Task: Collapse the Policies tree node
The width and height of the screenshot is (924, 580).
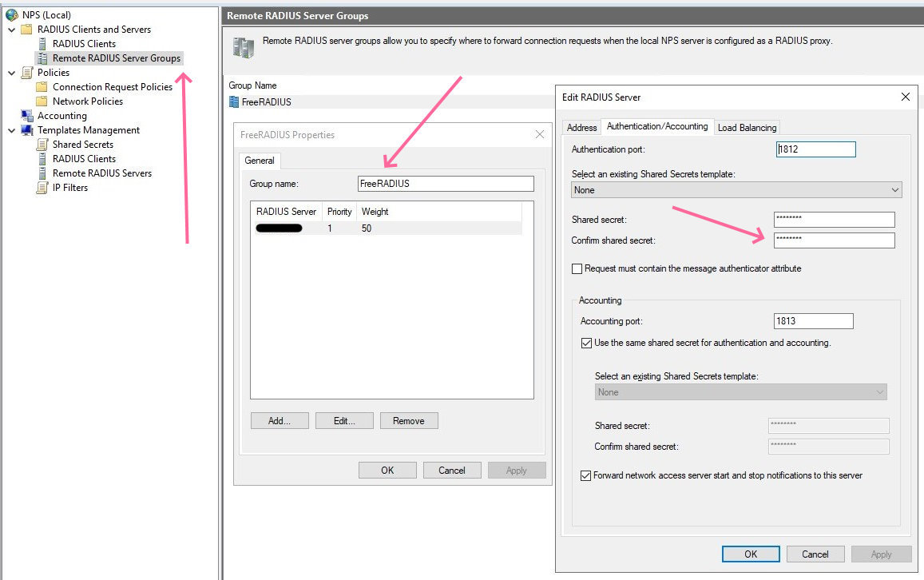Action: (x=11, y=73)
